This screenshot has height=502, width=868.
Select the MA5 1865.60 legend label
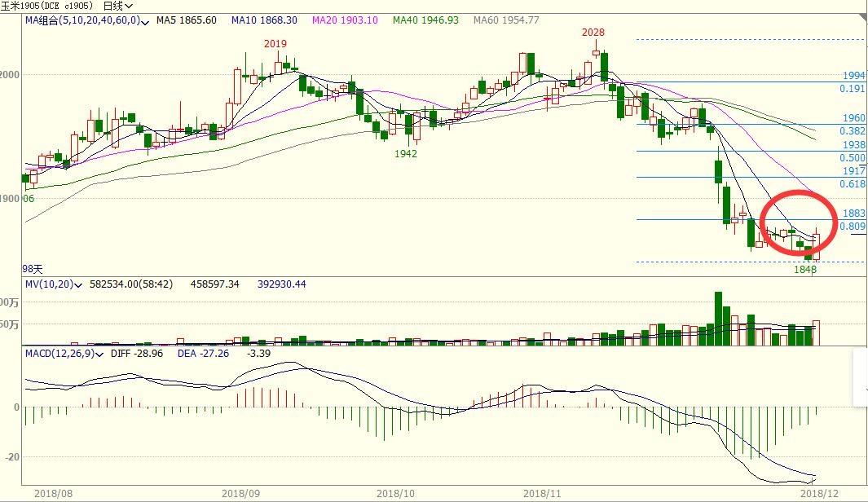pyautogui.click(x=187, y=20)
